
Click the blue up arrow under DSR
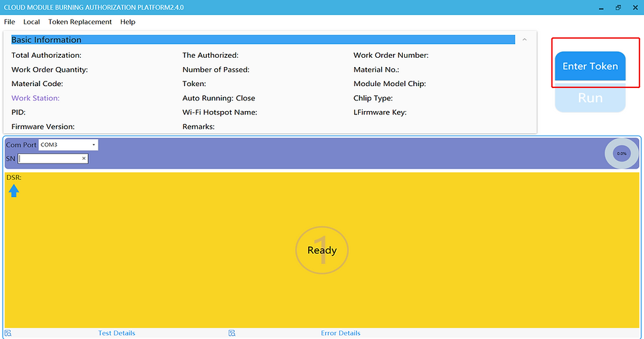coord(14,191)
